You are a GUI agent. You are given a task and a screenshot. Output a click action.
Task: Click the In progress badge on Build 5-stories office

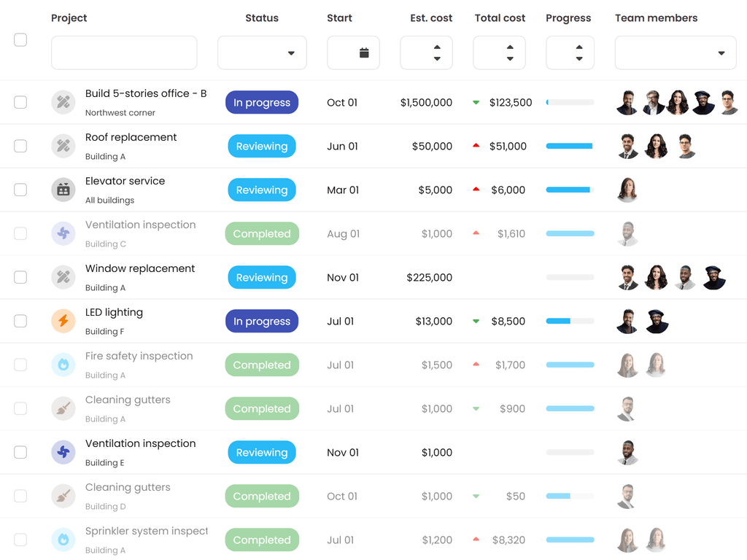[x=262, y=102]
